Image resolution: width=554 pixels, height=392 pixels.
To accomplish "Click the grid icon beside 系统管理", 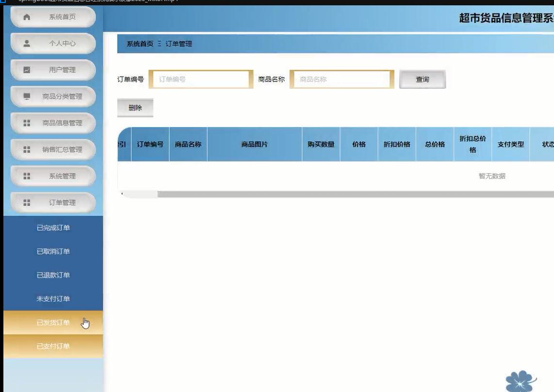I will 27,176.
